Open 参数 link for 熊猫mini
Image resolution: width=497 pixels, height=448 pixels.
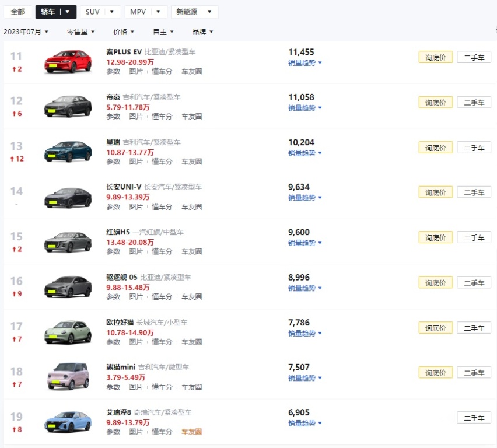pyautogui.click(x=114, y=387)
